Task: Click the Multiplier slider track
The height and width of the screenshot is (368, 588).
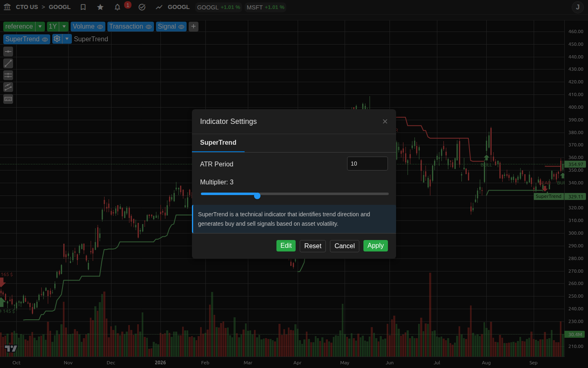Action: click(x=294, y=194)
